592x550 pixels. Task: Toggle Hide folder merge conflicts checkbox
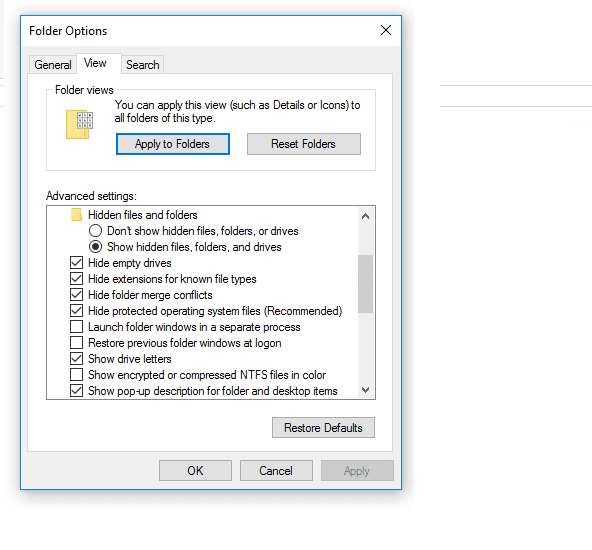point(77,295)
